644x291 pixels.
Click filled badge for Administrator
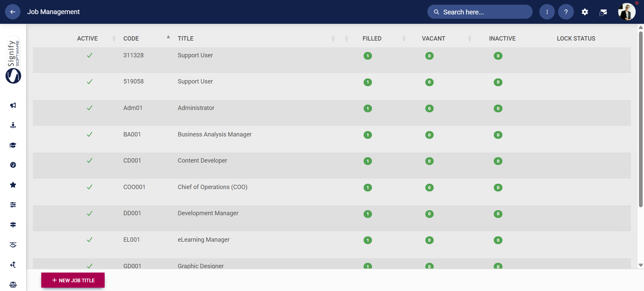(368, 109)
